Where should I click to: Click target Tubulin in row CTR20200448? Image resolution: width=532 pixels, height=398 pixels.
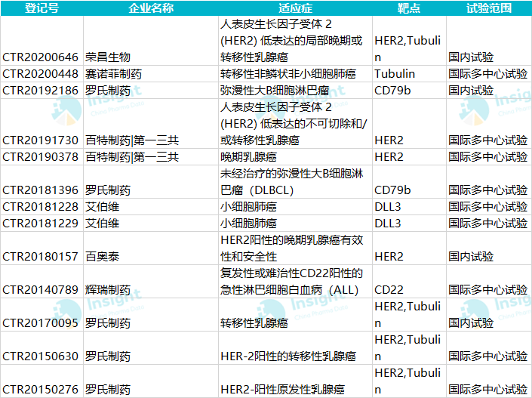(395, 74)
